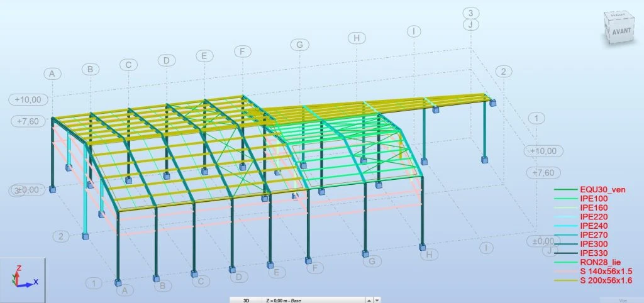Click the 3D view mode button in bottom bar
Viewport: 644px width, 303px height.
[246, 300]
